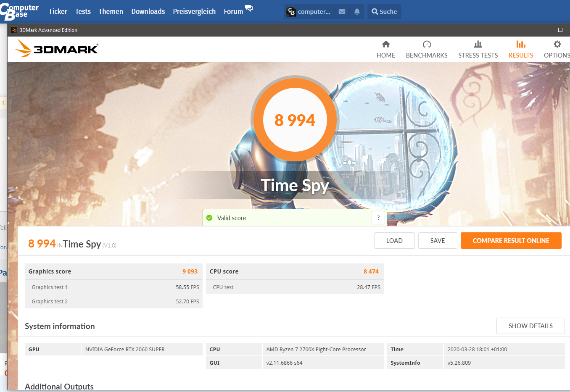Image resolution: width=570 pixels, height=392 pixels.
Task: Click the SHOW DETAILS button
Action: coord(530,326)
